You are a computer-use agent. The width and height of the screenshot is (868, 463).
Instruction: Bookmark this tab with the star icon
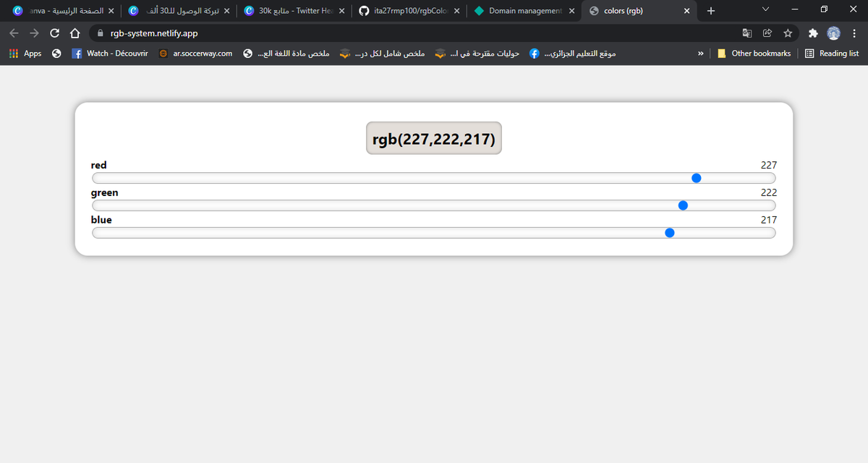pos(788,33)
